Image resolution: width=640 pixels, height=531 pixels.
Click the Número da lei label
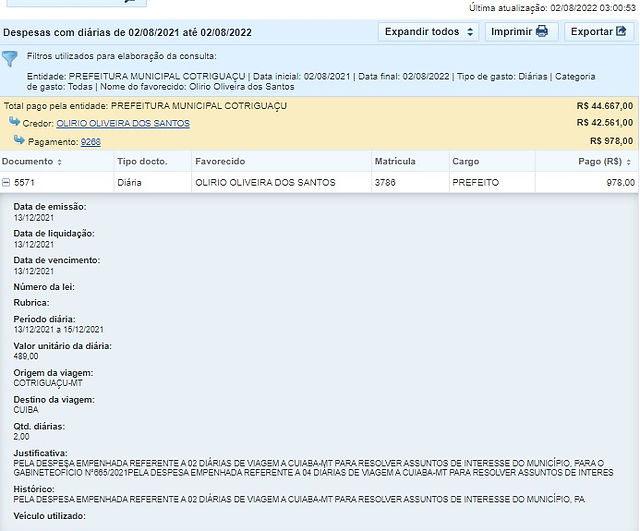pos(44,287)
